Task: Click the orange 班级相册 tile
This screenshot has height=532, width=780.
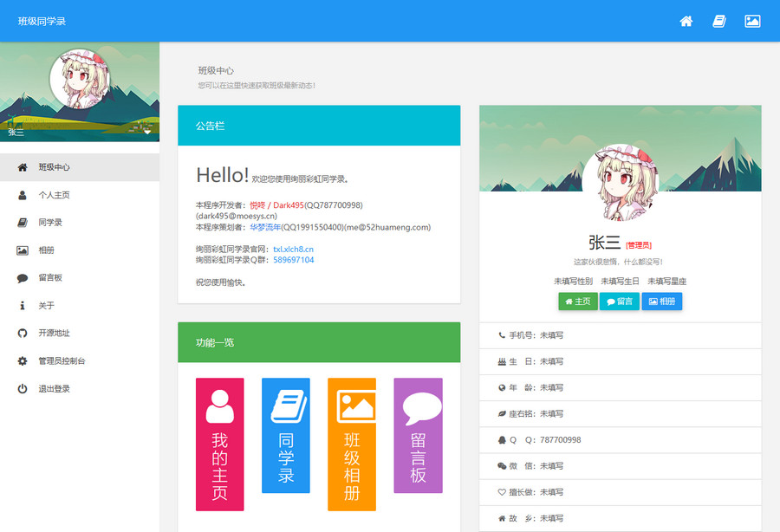Action: [x=352, y=444]
